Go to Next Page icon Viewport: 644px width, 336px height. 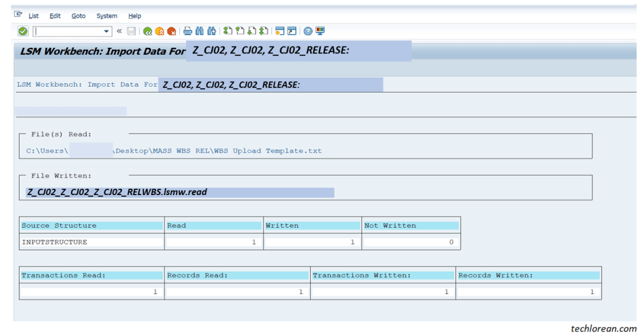[x=252, y=31]
